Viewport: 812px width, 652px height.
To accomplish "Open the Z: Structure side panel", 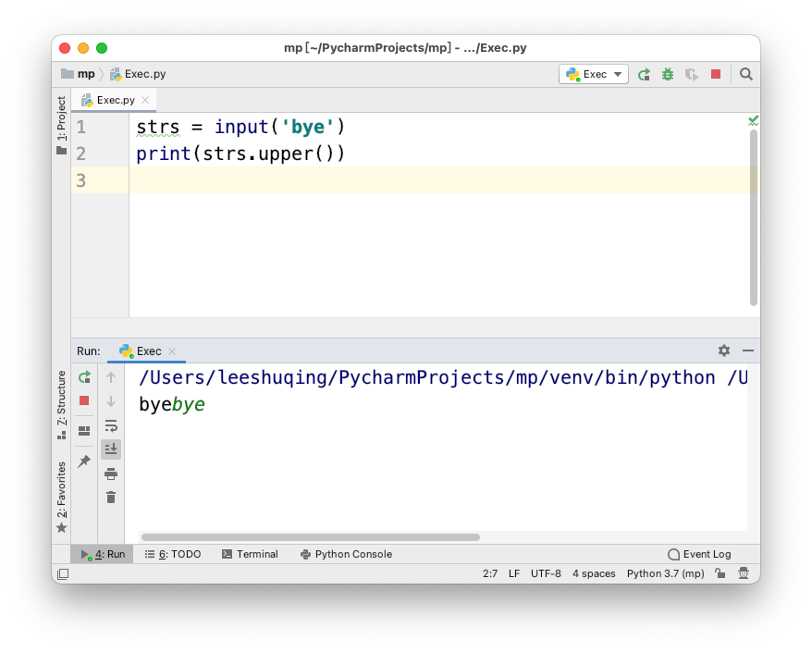I will (x=62, y=405).
